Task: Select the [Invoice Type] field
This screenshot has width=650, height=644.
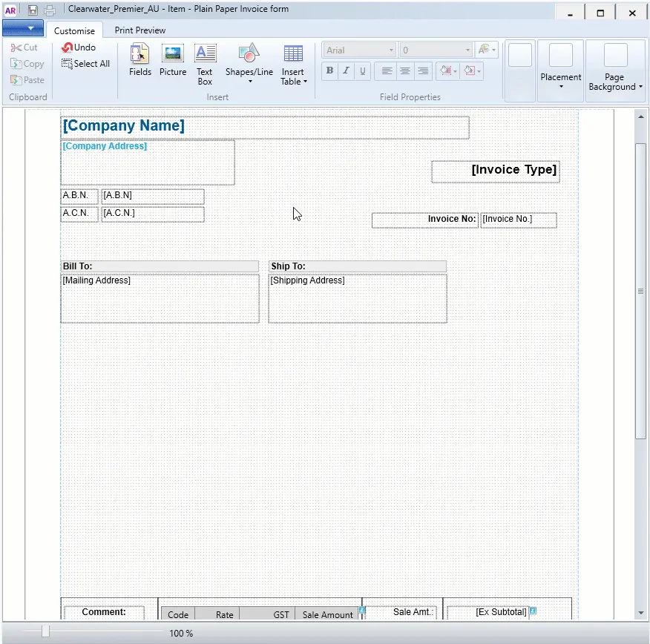Action: [496, 171]
